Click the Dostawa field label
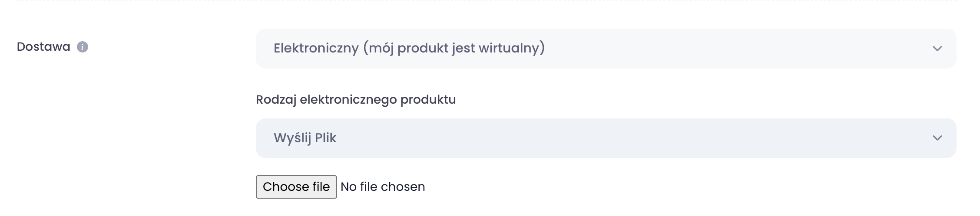Screen dimensions: 980x216 click(43, 47)
